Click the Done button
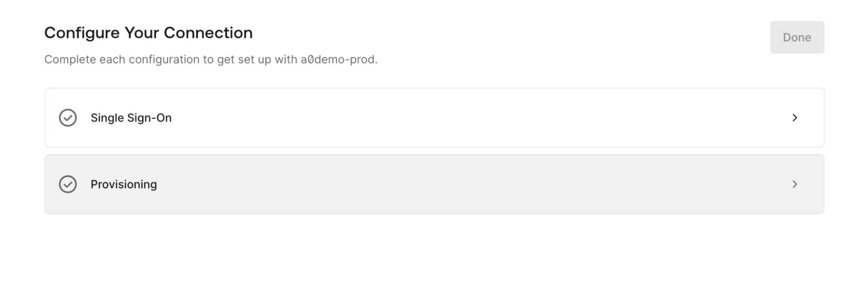Viewport: 868px width, 284px height. tap(797, 37)
